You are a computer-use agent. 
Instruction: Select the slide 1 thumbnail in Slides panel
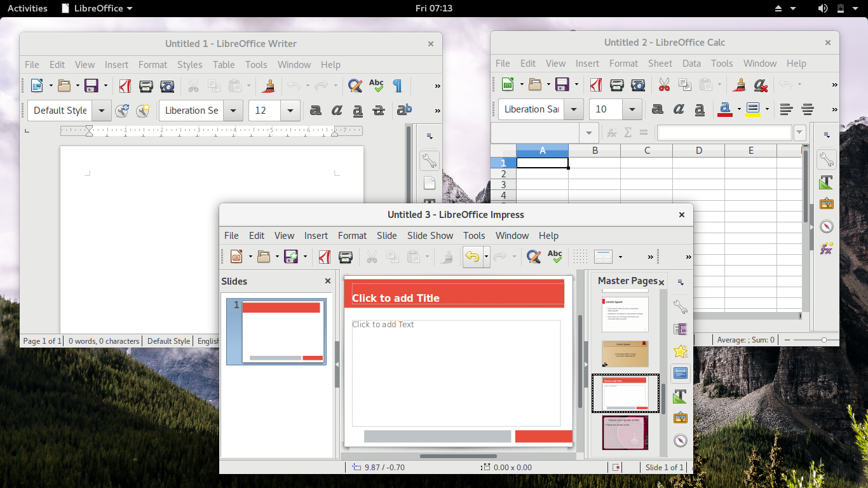coord(276,331)
